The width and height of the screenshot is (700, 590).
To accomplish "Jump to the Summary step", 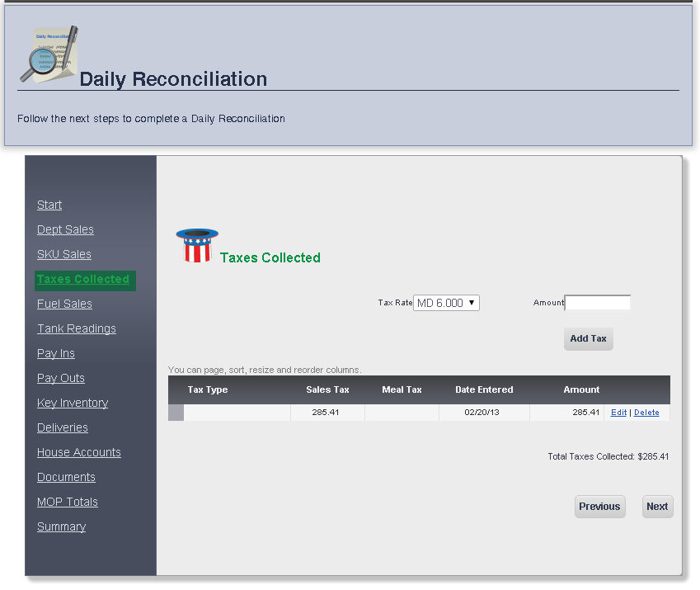I will [61, 526].
